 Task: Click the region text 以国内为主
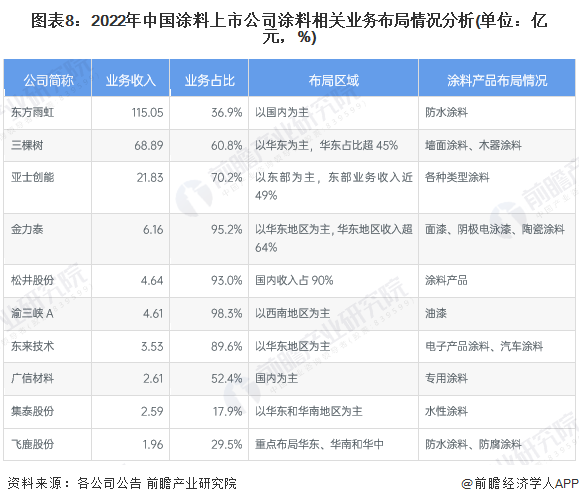pyautogui.click(x=282, y=112)
